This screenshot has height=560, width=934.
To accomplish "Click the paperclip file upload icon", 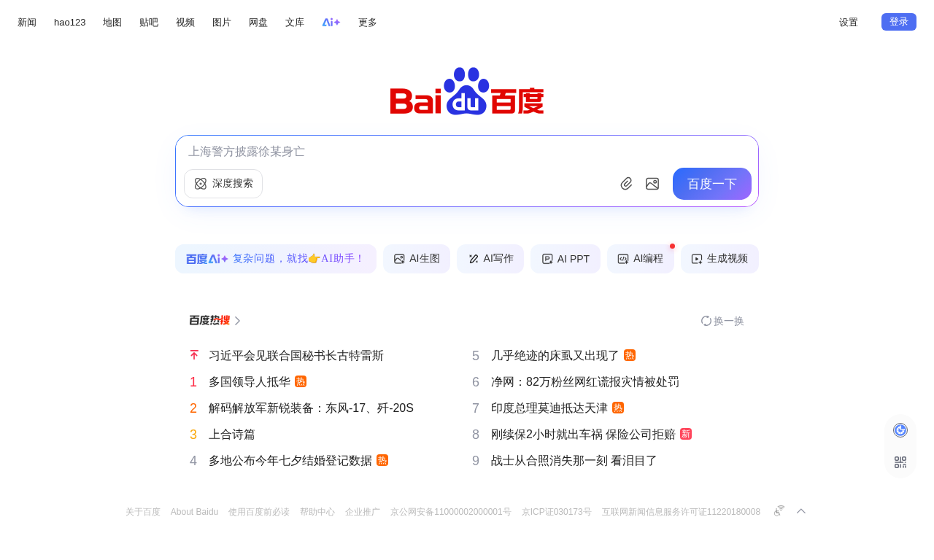I will pyautogui.click(x=626, y=184).
